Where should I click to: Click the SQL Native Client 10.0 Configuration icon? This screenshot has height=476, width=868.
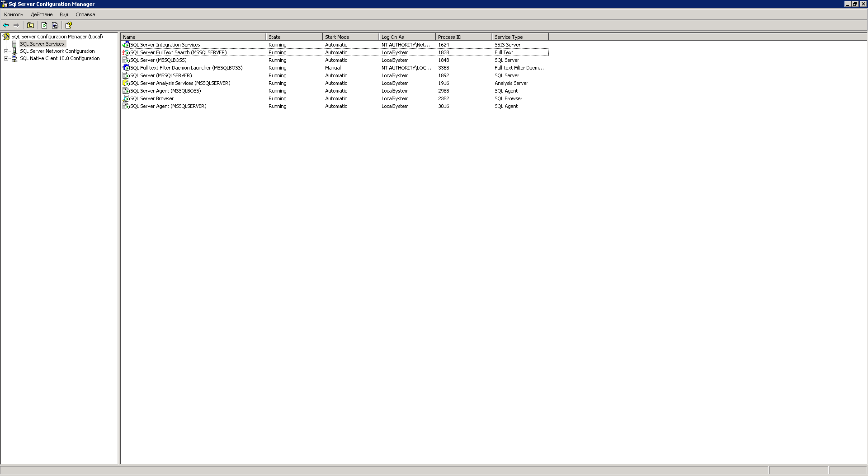point(14,58)
